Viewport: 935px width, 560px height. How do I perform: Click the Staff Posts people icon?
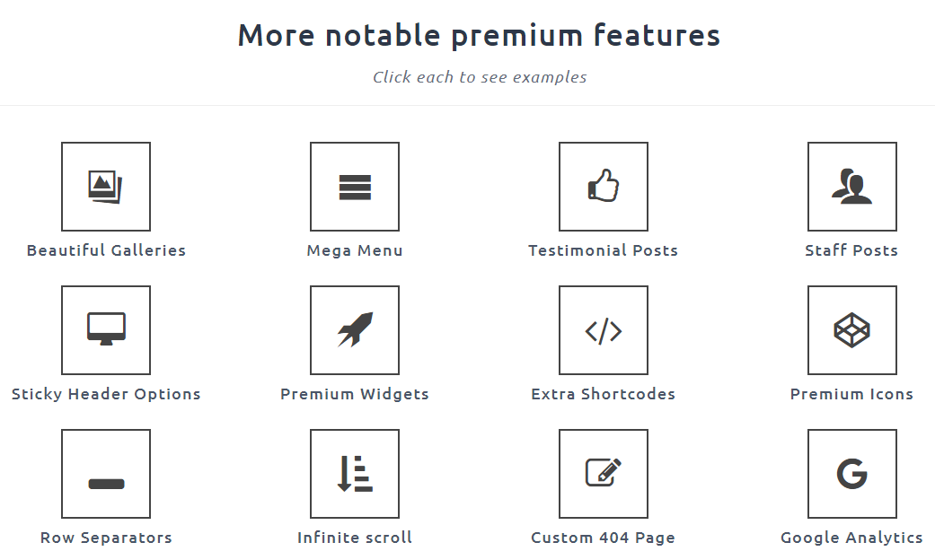click(x=851, y=187)
